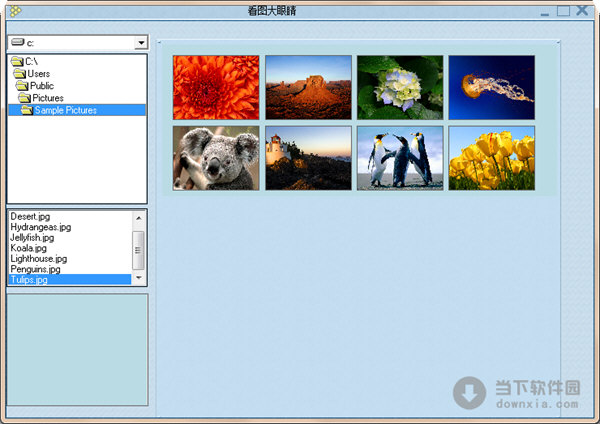The image size is (600, 424).
Task: Click the folder icon beside Users
Action: click(x=20, y=73)
